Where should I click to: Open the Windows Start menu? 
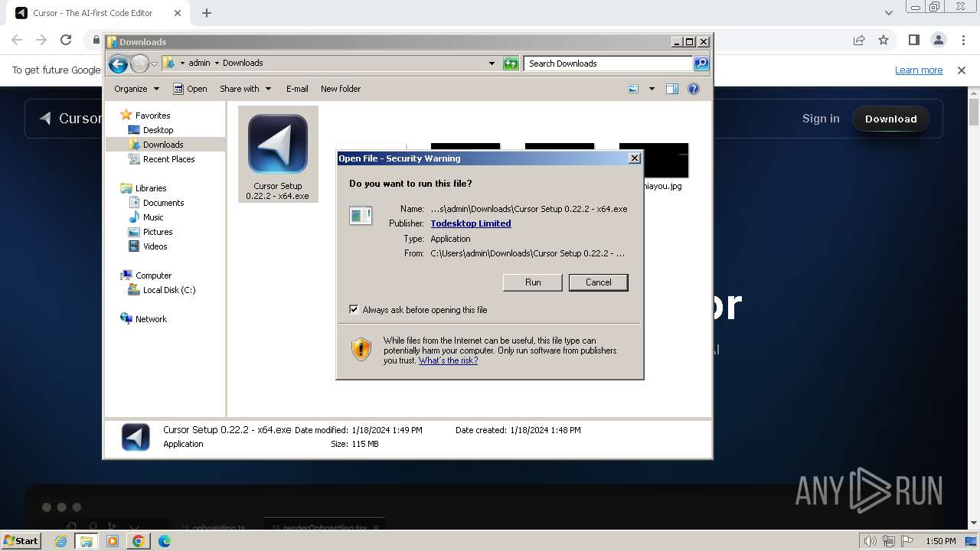21,541
